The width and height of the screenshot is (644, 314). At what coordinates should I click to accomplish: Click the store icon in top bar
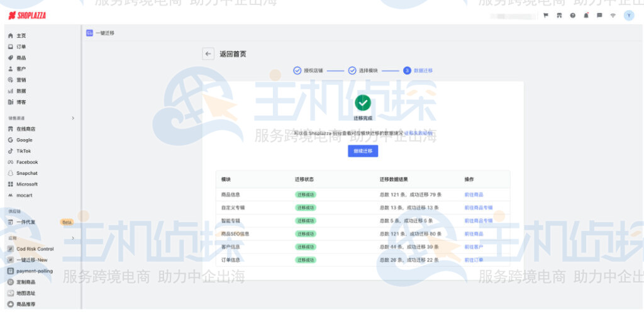click(559, 16)
